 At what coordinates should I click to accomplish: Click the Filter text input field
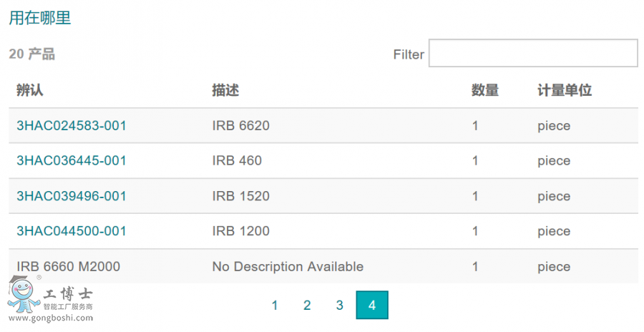coord(533,54)
